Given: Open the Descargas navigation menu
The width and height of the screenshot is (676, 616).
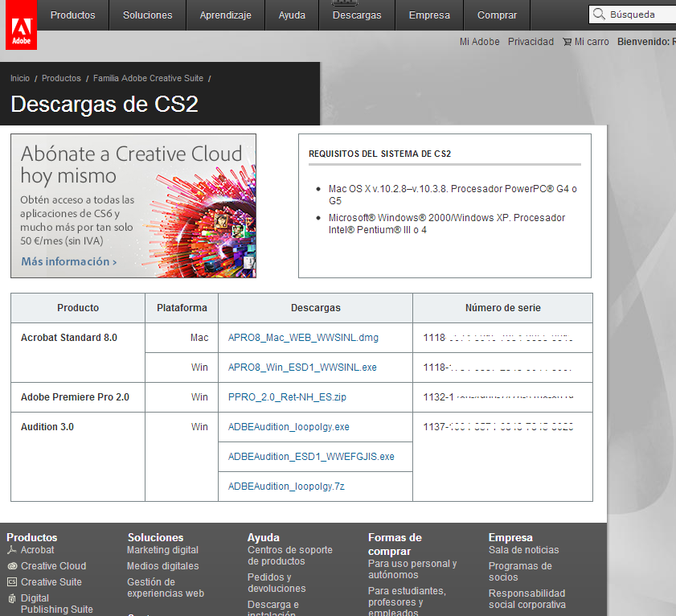Looking at the screenshot, I should (x=357, y=15).
